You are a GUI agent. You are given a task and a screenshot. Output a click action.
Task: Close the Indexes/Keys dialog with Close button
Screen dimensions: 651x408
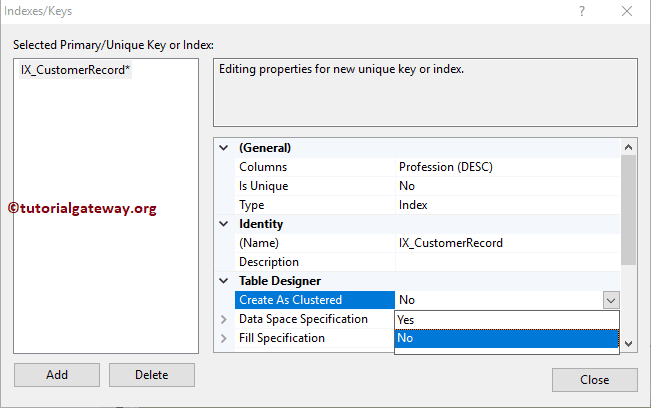coord(595,380)
